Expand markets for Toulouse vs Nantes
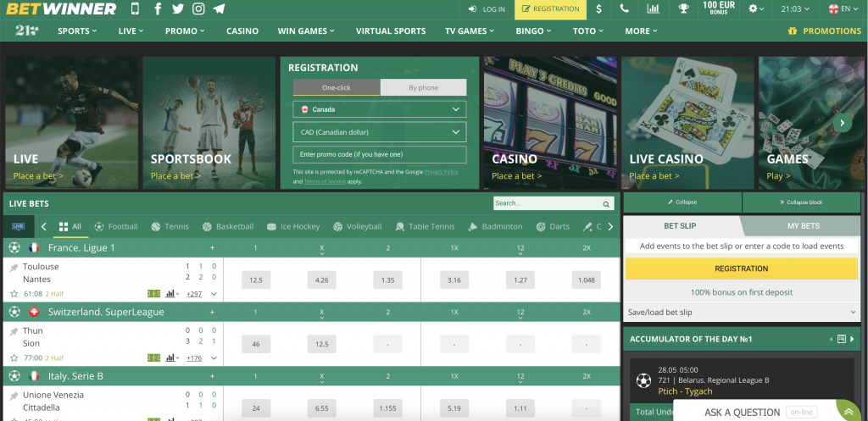The height and width of the screenshot is (421, 868). pyautogui.click(x=214, y=294)
